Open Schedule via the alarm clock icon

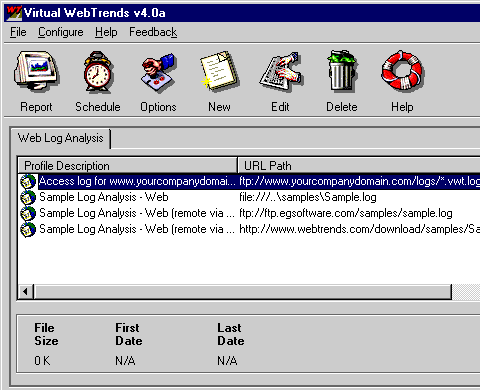(x=98, y=71)
